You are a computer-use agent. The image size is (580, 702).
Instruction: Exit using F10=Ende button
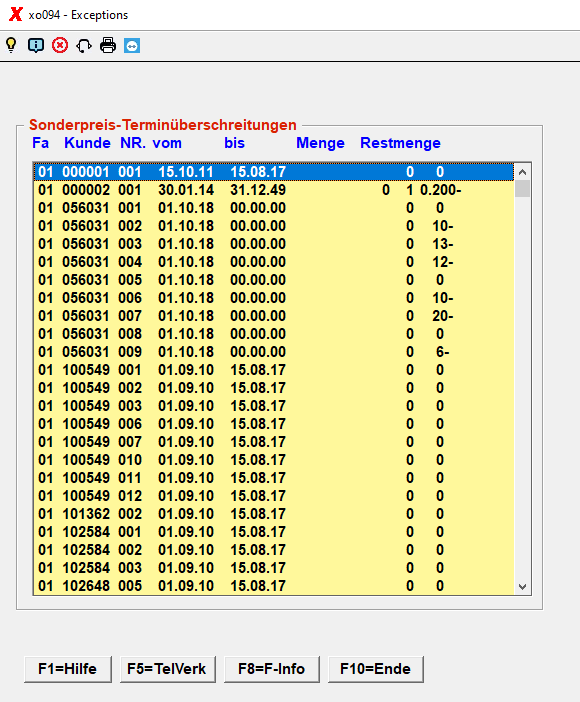pyautogui.click(x=375, y=669)
